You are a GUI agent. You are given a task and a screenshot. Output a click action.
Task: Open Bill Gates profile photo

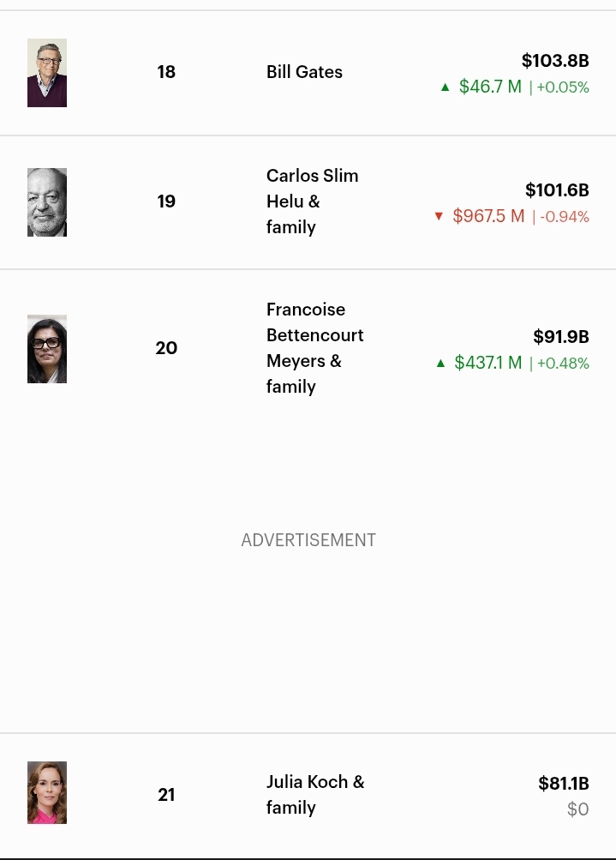coord(47,73)
